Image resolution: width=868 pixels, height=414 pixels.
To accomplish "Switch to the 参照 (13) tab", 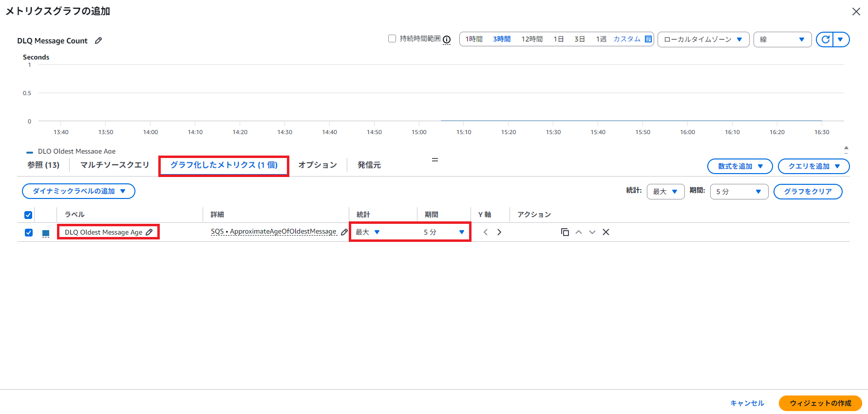I will click(43, 165).
